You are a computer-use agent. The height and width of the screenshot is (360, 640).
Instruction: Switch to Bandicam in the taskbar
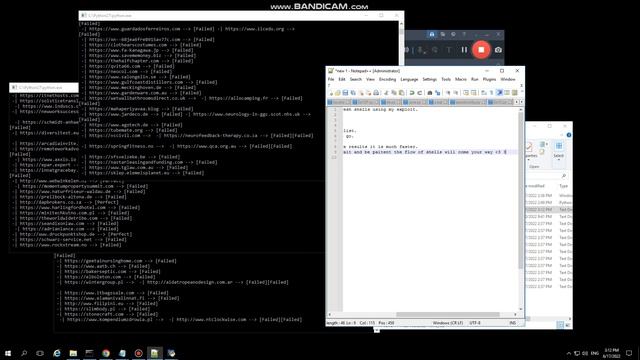coord(138,353)
